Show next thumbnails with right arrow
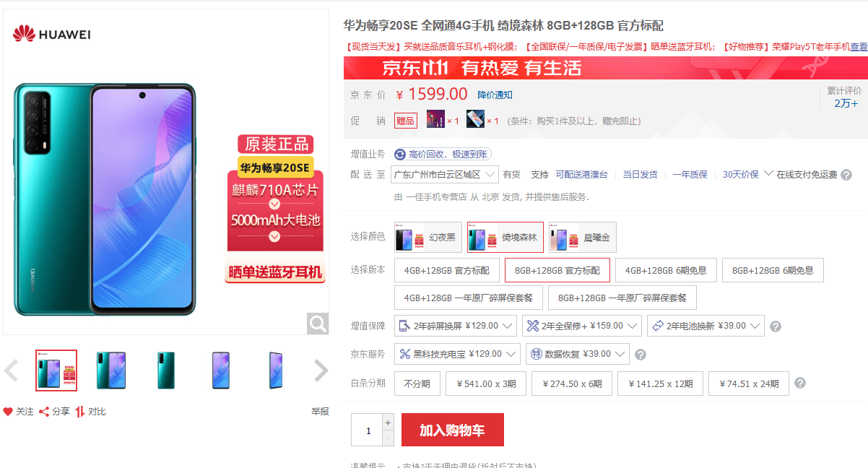This screenshot has width=868, height=468. [321, 370]
